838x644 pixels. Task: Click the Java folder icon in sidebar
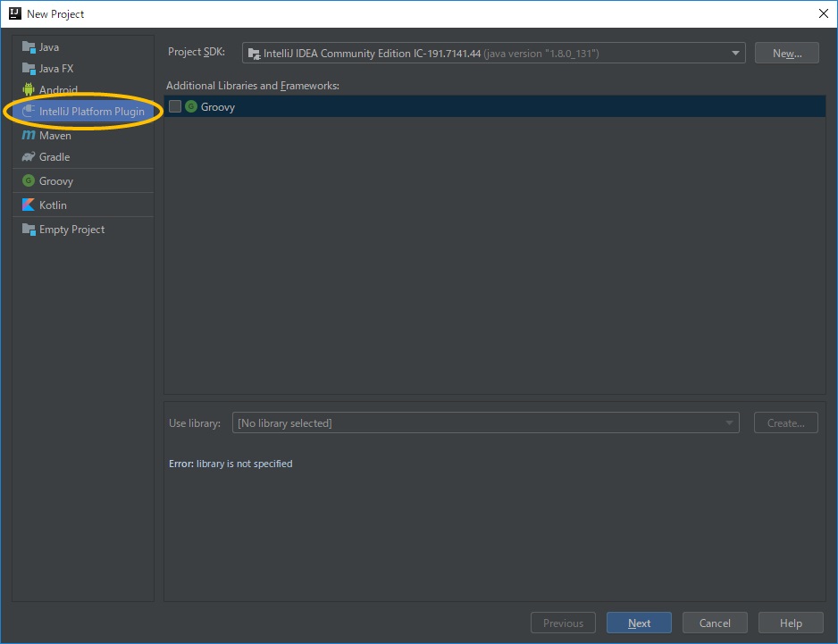(29, 47)
